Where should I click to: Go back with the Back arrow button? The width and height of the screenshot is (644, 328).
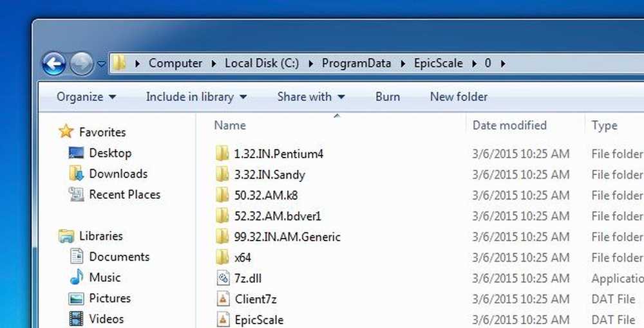pos(53,64)
